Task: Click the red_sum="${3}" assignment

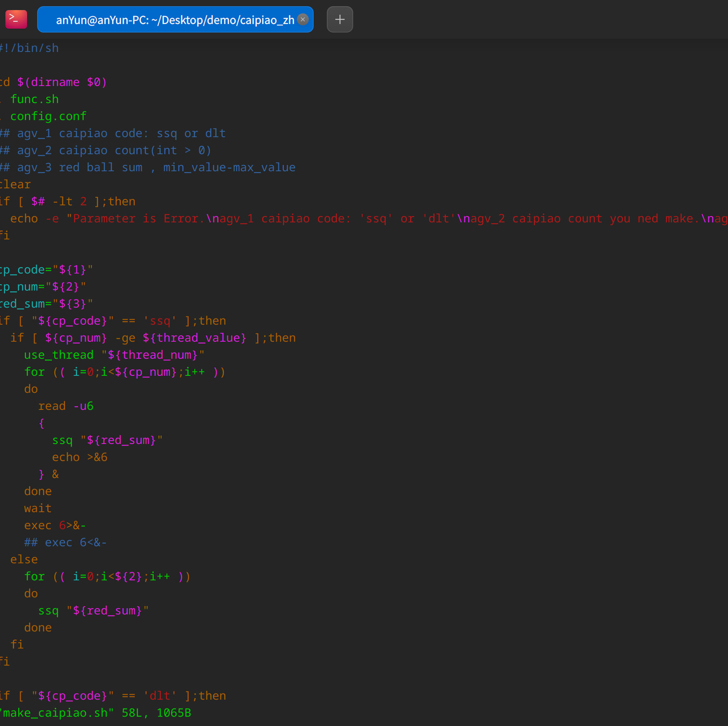Action: (46, 304)
